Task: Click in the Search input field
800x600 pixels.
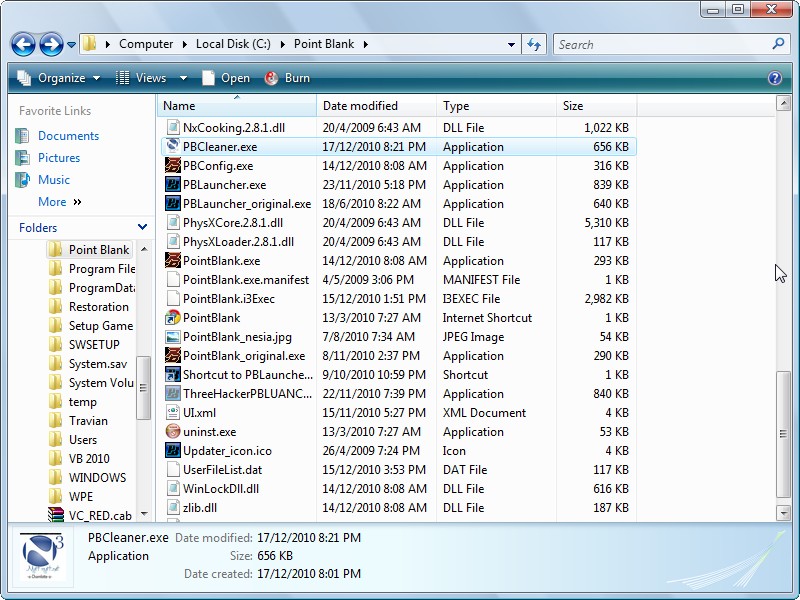Action: point(663,44)
